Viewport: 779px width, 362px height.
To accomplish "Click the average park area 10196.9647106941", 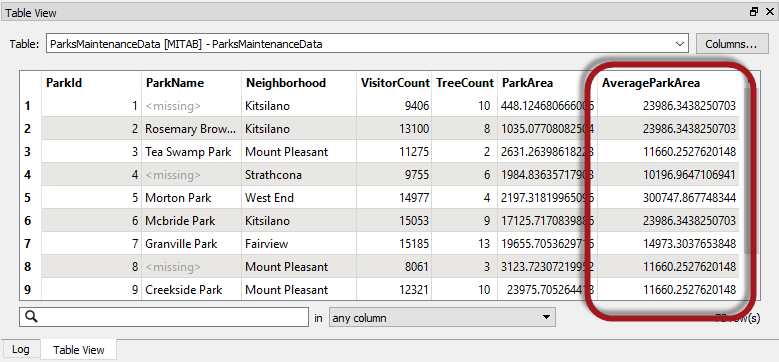I will (x=668, y=175).
